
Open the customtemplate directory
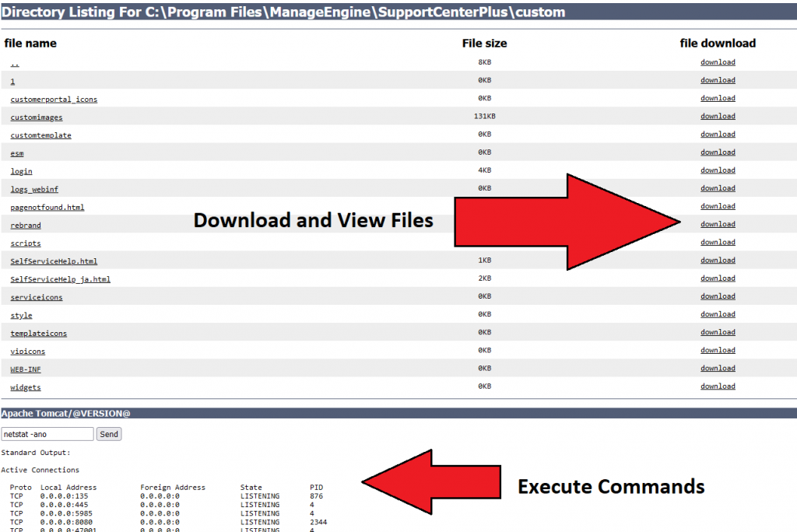click(40, 135)
